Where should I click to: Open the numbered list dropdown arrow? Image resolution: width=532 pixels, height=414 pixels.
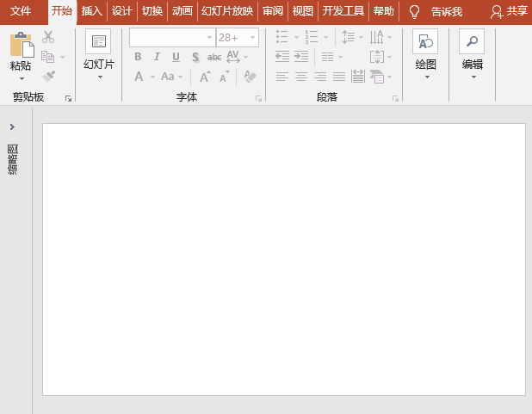(x=325, y=37)
